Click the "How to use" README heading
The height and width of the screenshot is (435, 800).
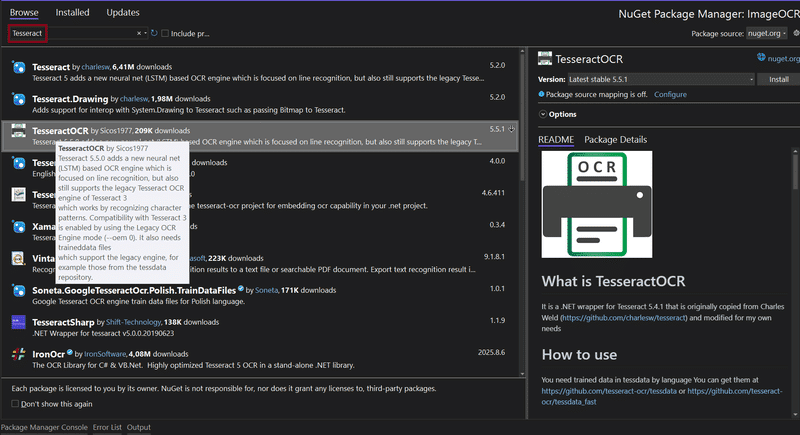pyautogui.click(x=579, y=354)
